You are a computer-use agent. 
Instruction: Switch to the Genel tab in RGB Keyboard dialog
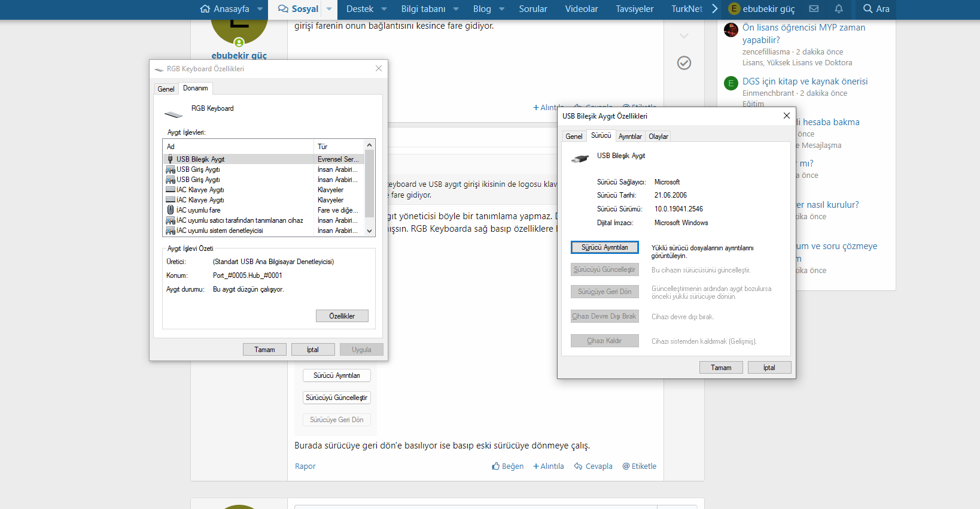(x=166, y=89)
